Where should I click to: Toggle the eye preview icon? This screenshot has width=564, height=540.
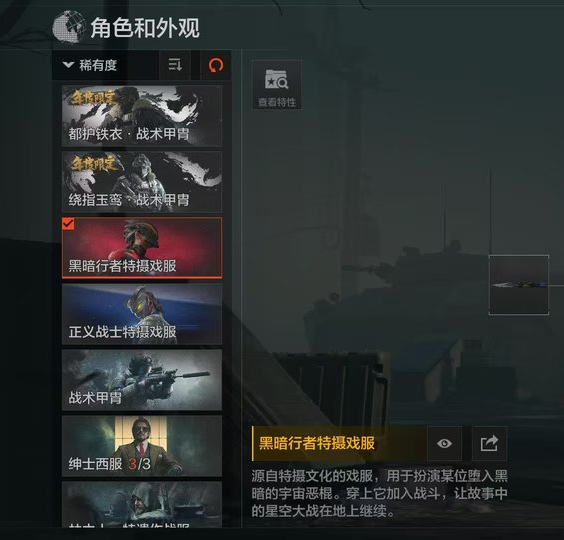click(x=445, y=443)
